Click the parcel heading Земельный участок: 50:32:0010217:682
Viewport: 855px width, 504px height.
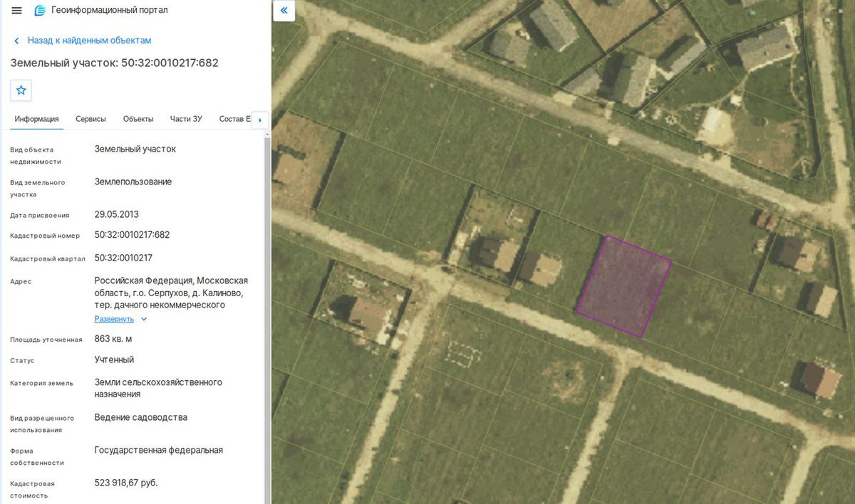coord(114,63)
